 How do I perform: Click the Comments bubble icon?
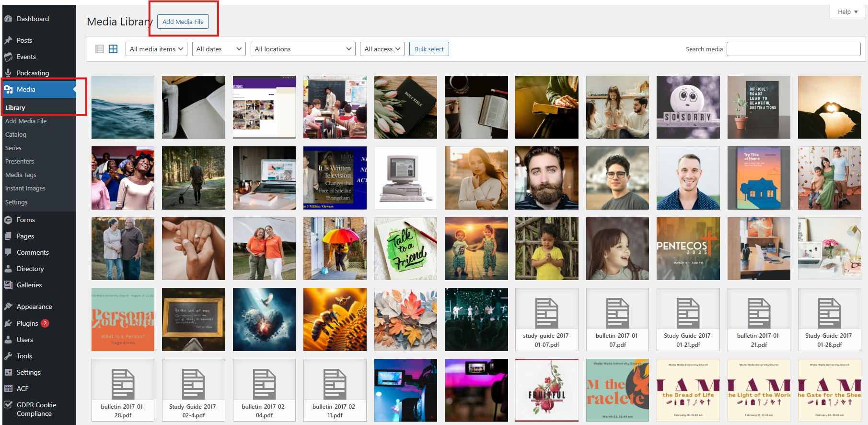8,252
